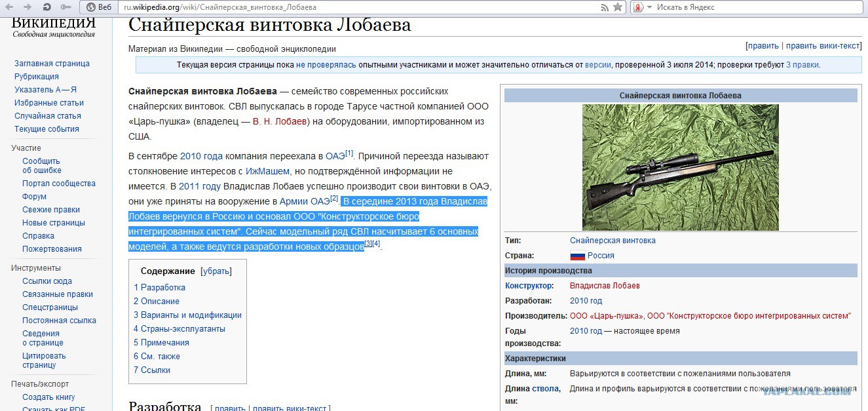Open 'ствола' link in infobox
Screen dimensions: 868x411
(x=545, y=389)
